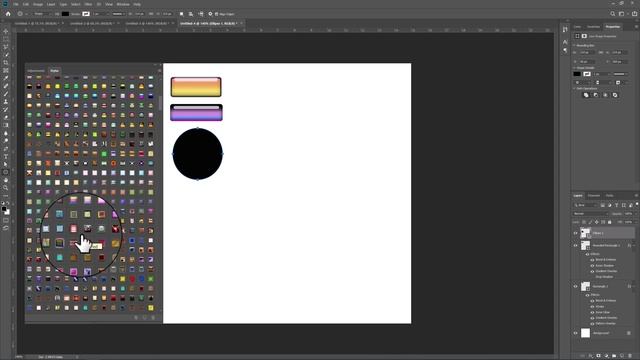This screenshot has height=360, width=640.
Task: Toggle Stroke effect visibility on Rectangle 1
Action: [592, 307]
